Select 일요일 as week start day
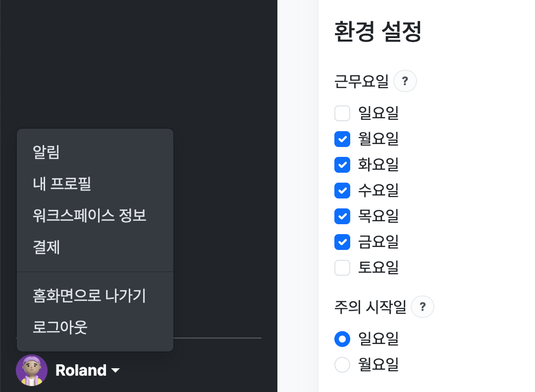The image size is (535, 392). pyautogui.click(x=342, y=339)
